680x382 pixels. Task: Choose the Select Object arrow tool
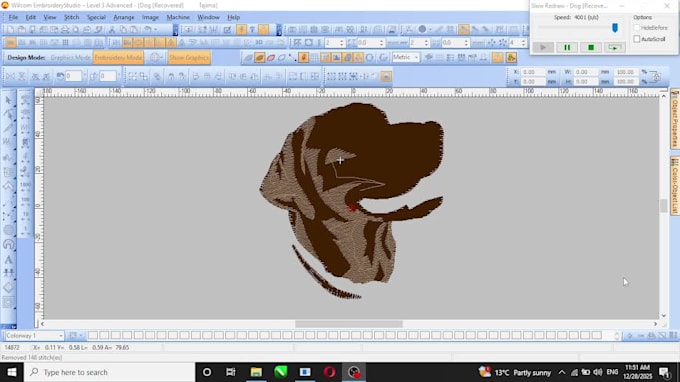[8, 100]
